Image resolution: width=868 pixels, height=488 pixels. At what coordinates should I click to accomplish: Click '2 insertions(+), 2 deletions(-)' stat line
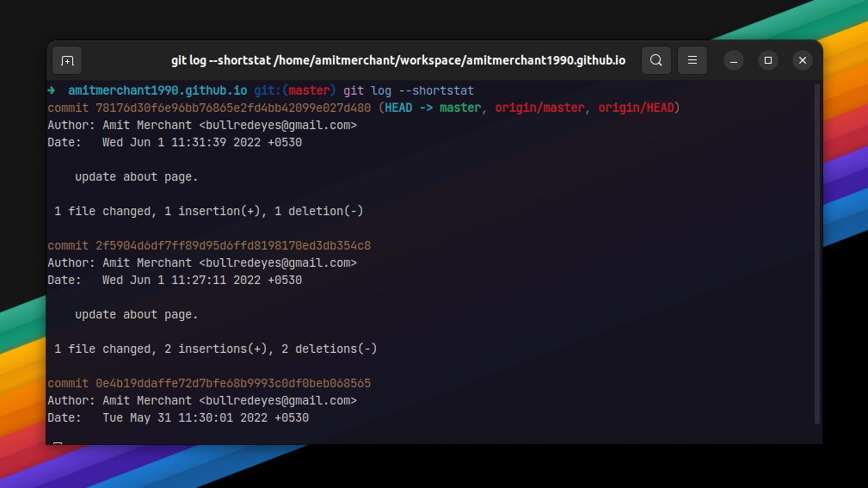point(271,349)
